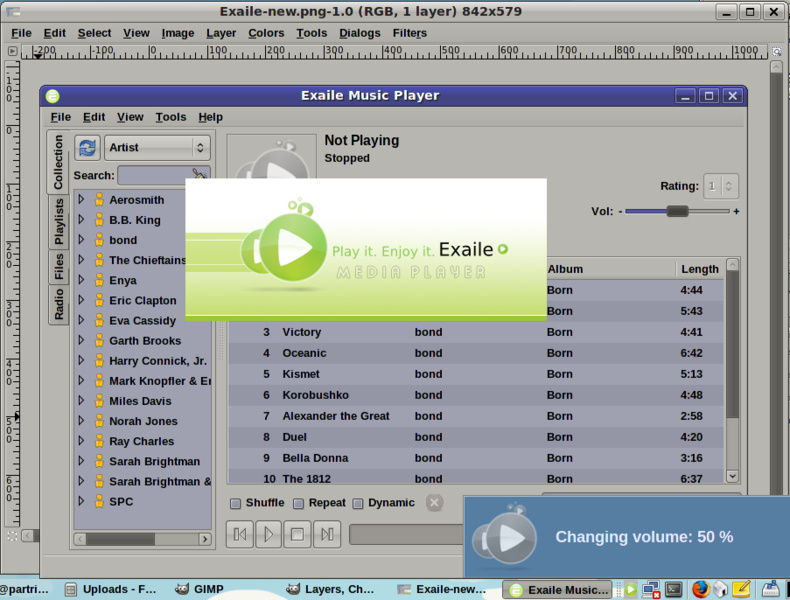
Task: Click the Aerosmith artist icon
Action: (99, 199)
